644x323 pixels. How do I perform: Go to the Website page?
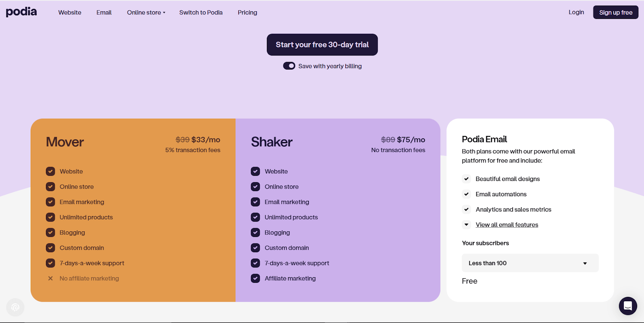[70, 12]
